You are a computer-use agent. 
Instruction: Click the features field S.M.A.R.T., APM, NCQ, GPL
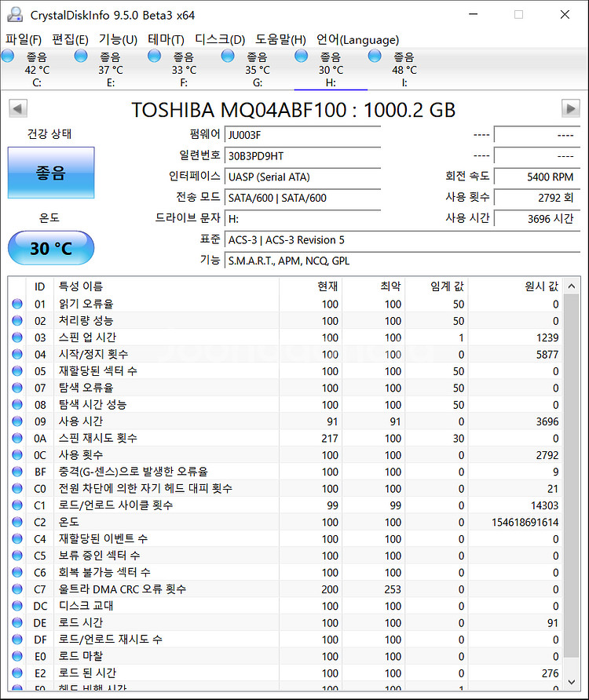402,261
